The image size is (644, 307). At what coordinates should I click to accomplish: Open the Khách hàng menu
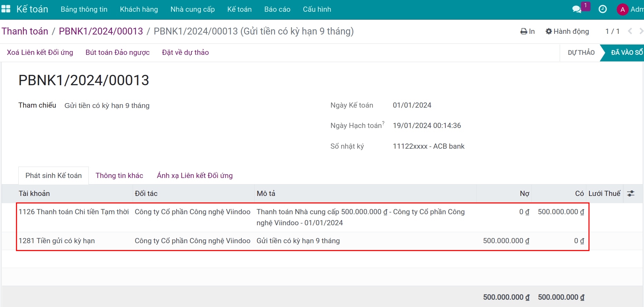point(139,9)
